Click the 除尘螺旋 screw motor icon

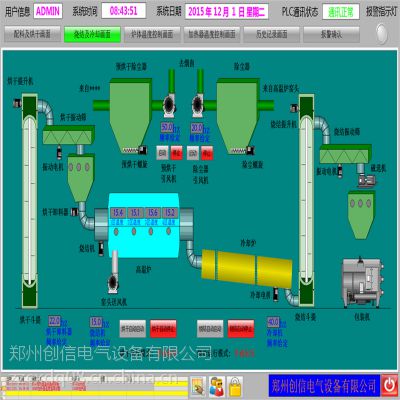(250, 150)
